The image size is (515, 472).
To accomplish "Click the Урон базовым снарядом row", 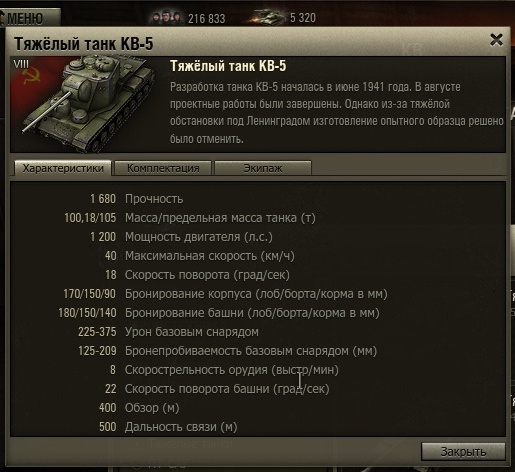I will point(168,332).
